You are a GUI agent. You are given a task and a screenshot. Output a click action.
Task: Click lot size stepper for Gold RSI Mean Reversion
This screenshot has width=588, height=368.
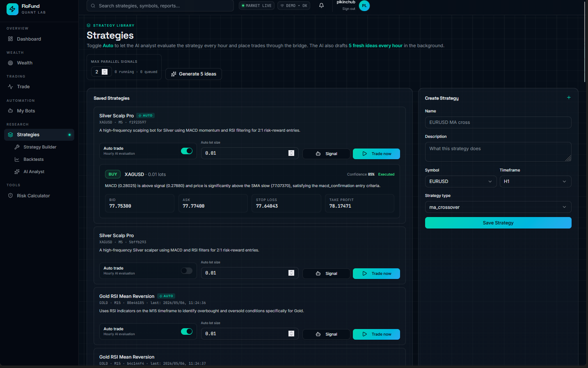pyautogui.click(x=291, y=334)
